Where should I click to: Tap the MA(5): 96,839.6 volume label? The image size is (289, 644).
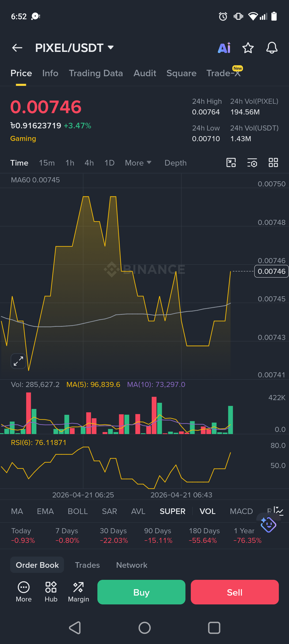pos(93,384)
